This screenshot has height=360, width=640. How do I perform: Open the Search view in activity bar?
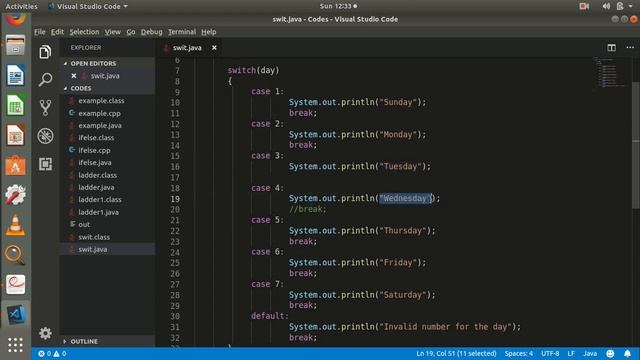tap(45, 80)
